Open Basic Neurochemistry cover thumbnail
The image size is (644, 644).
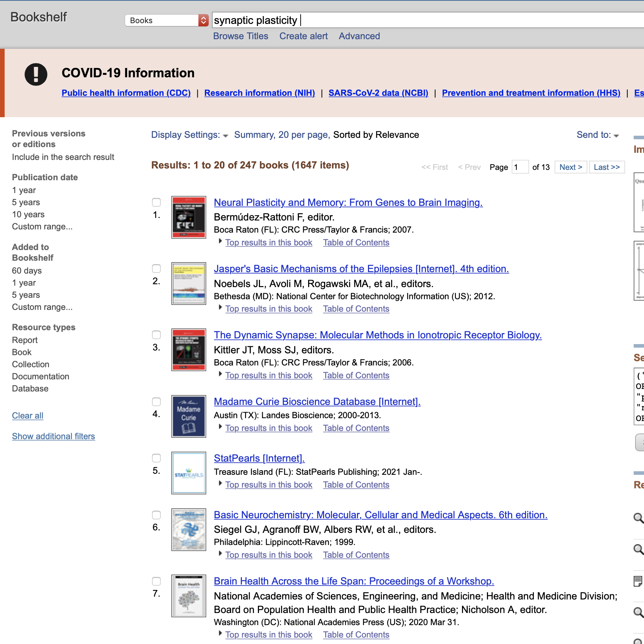[189, 530]
